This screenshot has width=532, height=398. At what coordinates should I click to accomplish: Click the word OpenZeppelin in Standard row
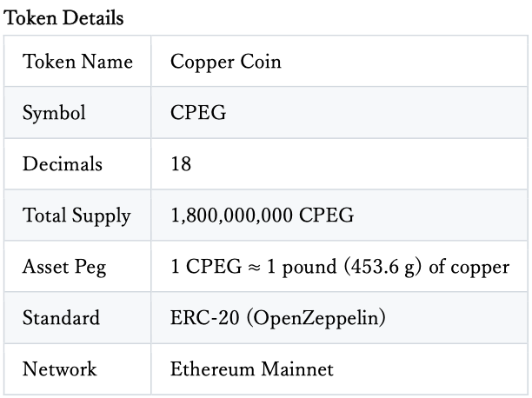tap(316, 319)
